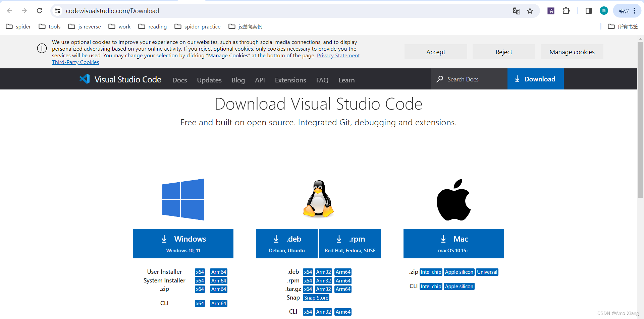Accept optional cookies
The image size is (644, 319).
pos(436,52)
